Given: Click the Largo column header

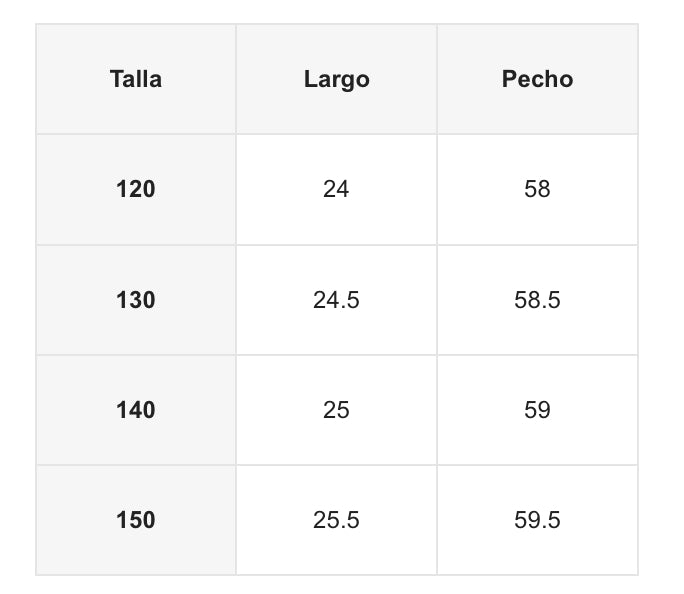Looking at the screenshot, I should tap(336, 80).
